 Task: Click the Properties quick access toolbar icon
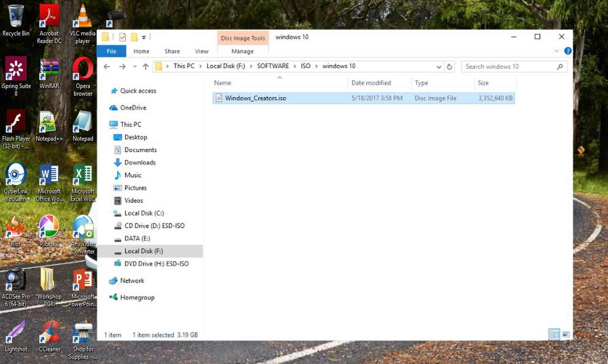(122, 37)
